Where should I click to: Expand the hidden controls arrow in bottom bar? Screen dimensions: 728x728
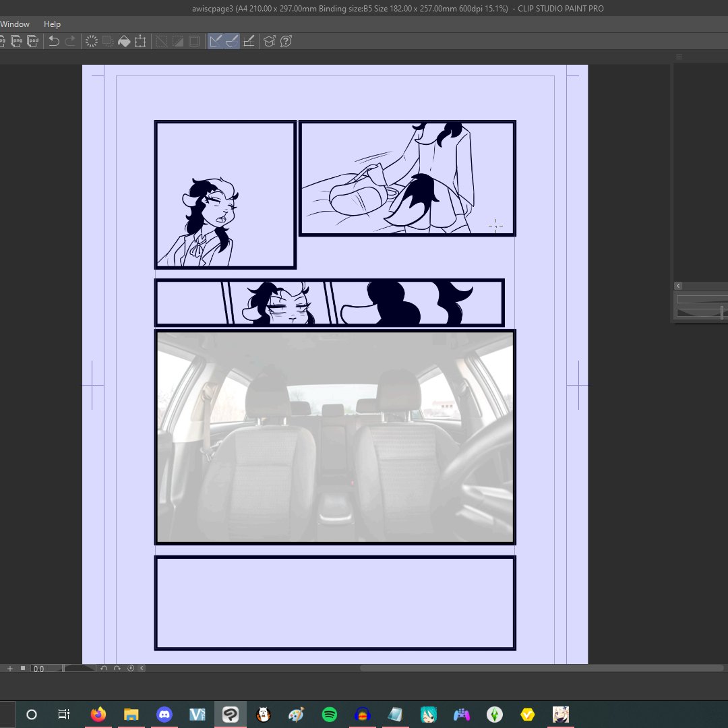(x=142, y=668)
